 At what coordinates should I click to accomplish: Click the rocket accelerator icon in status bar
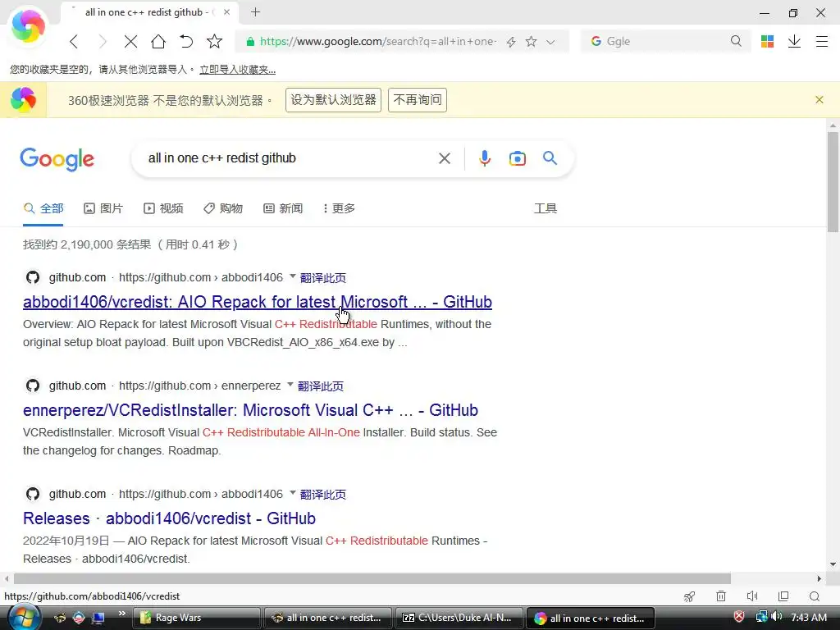click(689, 596)
